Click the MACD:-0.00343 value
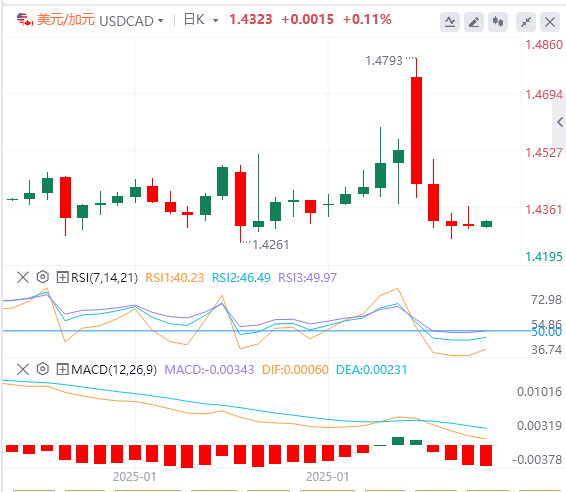The image size is (566, 492). (x=209, y=370)
